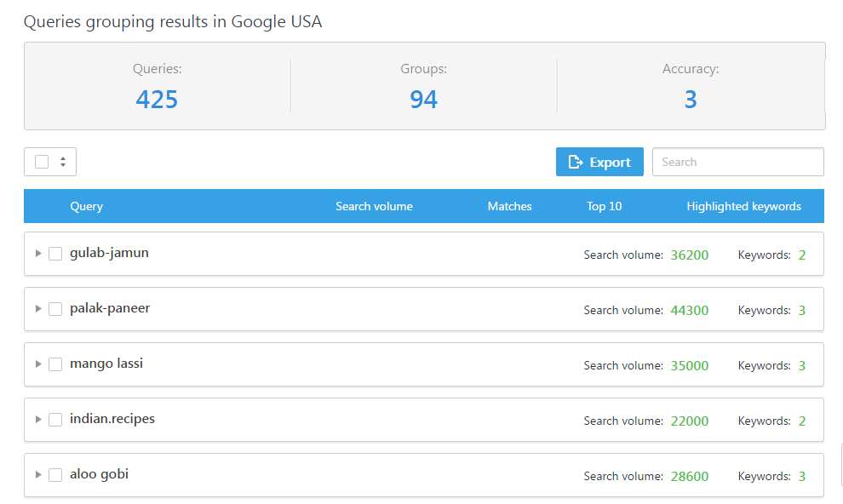Image resolution: width=843 pixels, height=504 pixels.
Task: Click the Groups count 94
Action: pyautogui.click(x=424, y=100)
